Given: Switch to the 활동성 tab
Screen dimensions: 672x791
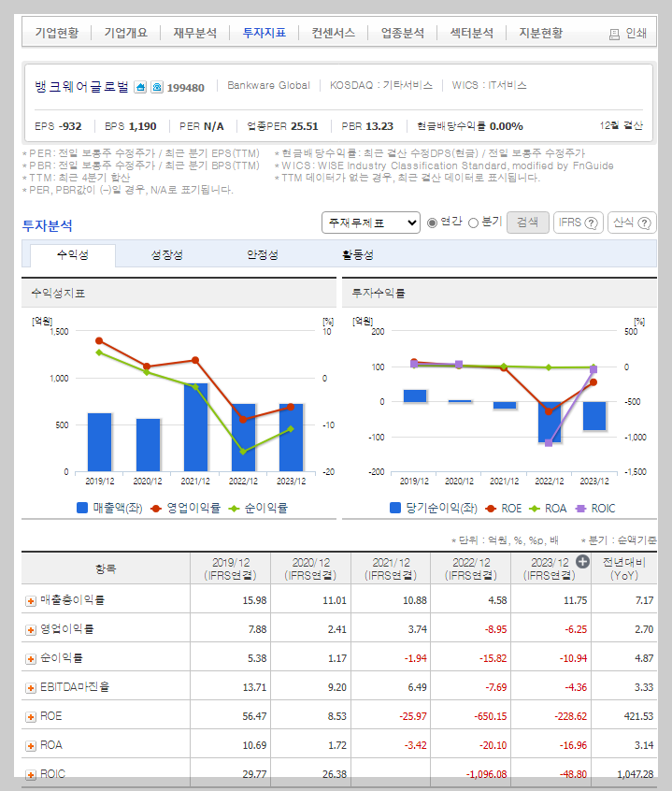Looking at the screenshot, I should (x=357, y=255).
